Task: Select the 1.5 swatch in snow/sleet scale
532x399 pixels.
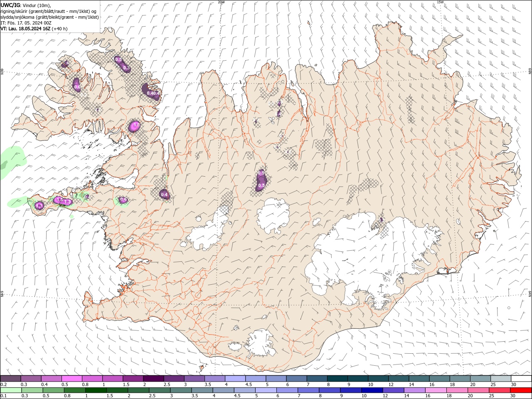Action: tap(133, 379)
